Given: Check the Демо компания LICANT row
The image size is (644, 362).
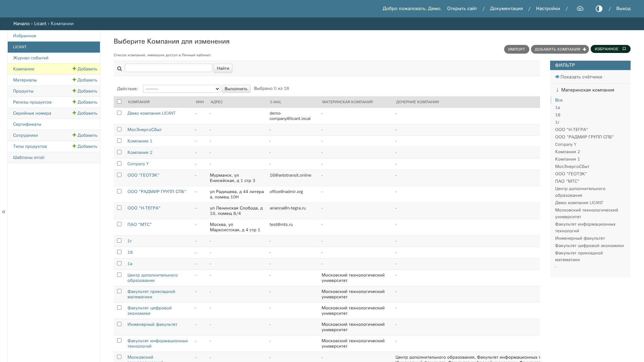Looking at the screenshot, I should 119,113.
